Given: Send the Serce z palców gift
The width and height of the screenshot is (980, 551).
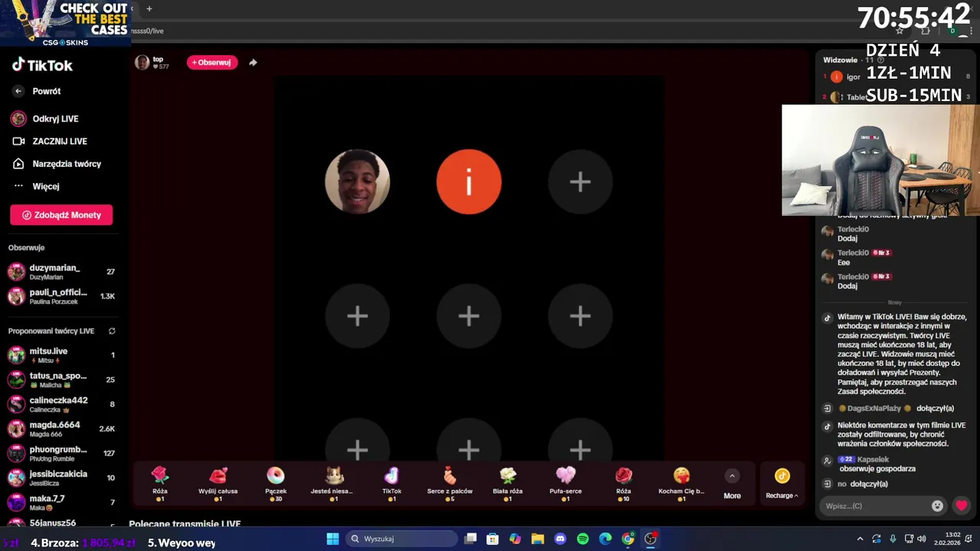Looking at the screenshot, I should tap(449, 484).
